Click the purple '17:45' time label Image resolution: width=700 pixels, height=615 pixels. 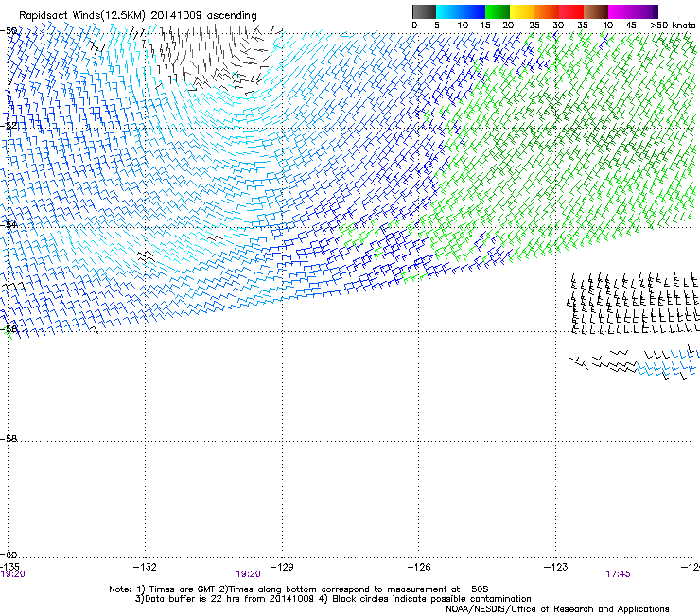click(x=618, y=574)
